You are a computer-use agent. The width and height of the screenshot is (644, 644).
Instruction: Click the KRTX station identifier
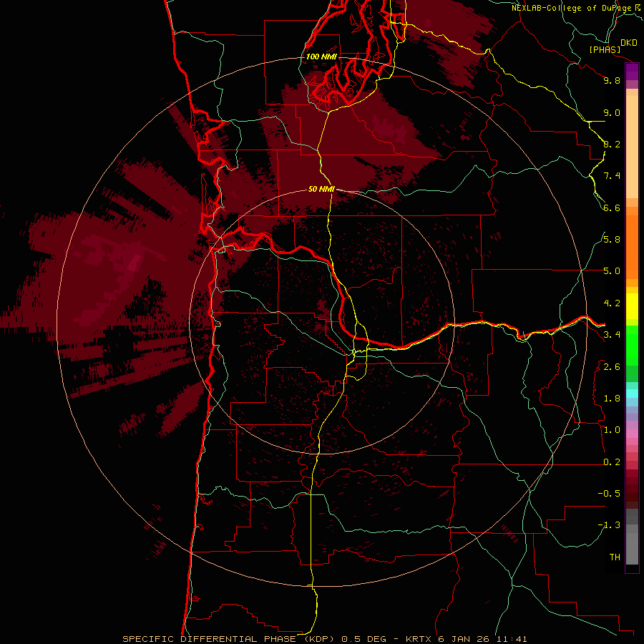click(x=420, y=639)
